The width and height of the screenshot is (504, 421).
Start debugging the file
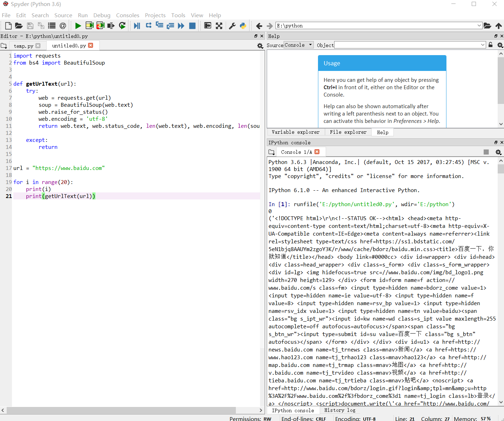[x=137, y=26]
